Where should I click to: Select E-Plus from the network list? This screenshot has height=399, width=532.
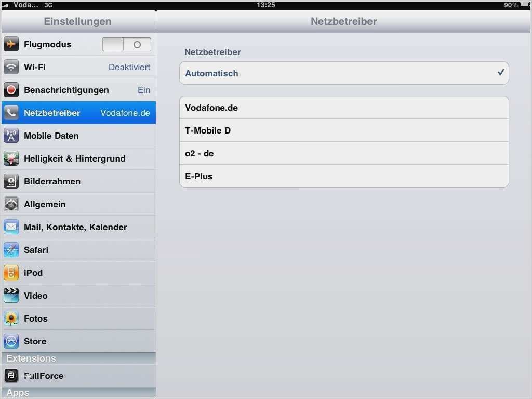[x=344, y=176]
